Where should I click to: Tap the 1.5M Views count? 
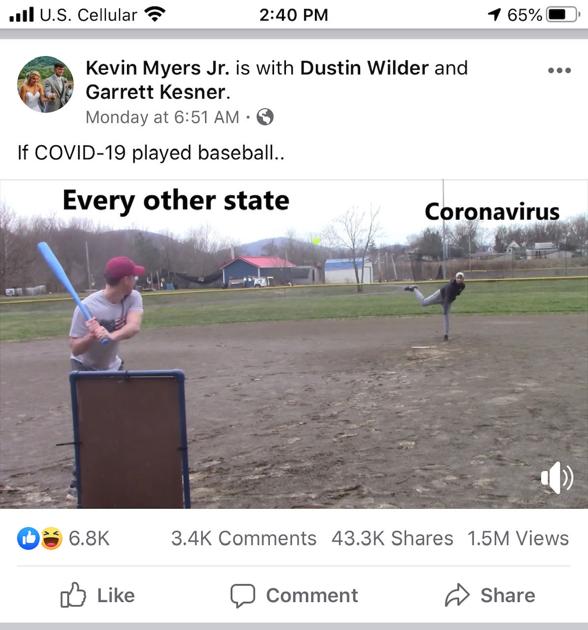518,538
